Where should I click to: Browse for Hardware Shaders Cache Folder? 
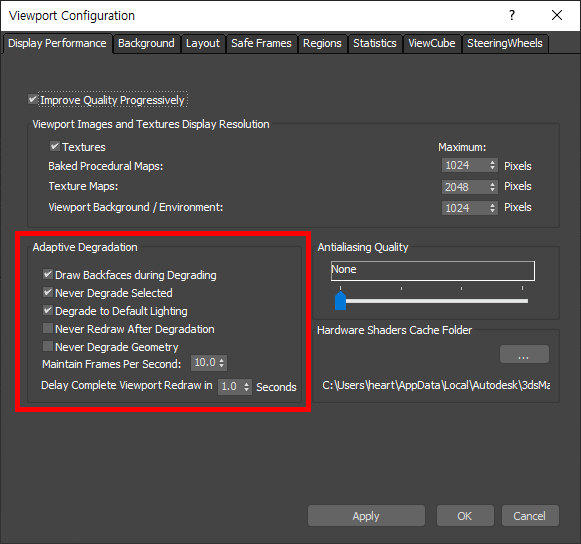(x=524, y=354)
